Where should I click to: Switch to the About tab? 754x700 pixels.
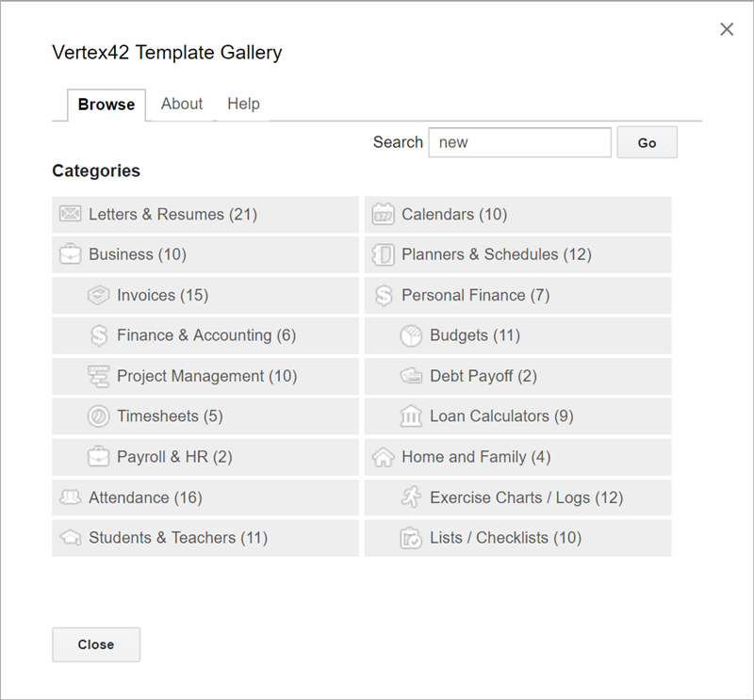[182, 104]
